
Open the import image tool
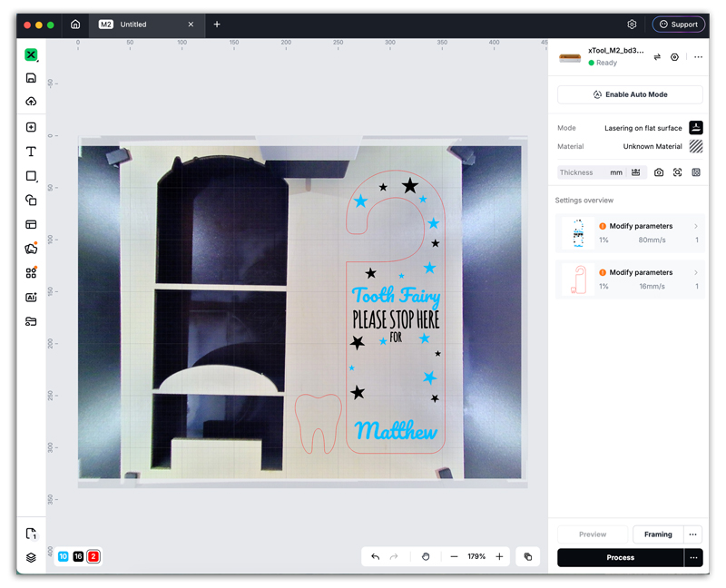coord(31,127)
